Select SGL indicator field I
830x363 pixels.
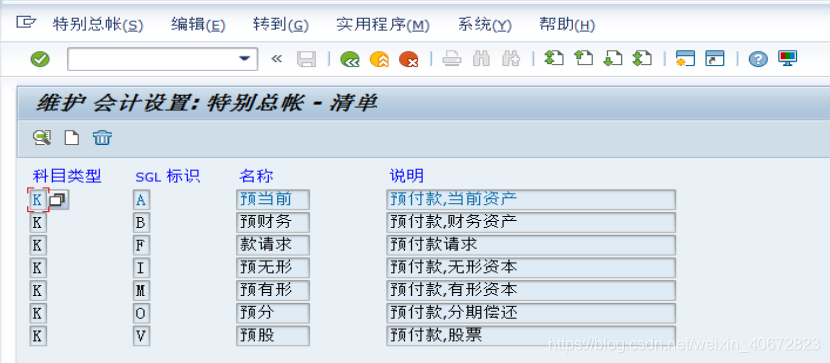point(141,268)
